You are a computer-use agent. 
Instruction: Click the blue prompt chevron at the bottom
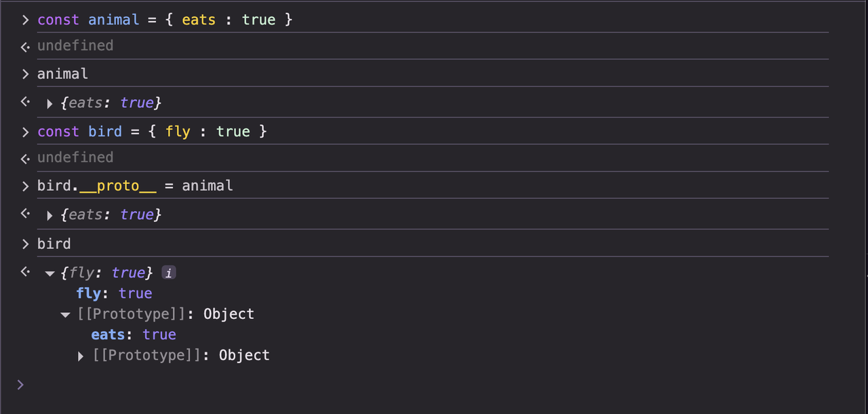(20, 385)
